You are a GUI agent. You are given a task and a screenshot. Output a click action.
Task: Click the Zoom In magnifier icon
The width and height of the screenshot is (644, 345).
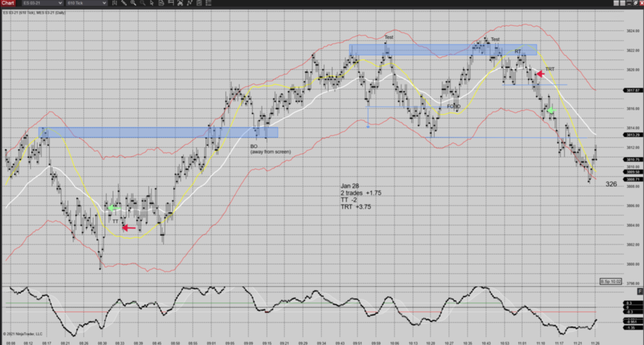[133, 3]
